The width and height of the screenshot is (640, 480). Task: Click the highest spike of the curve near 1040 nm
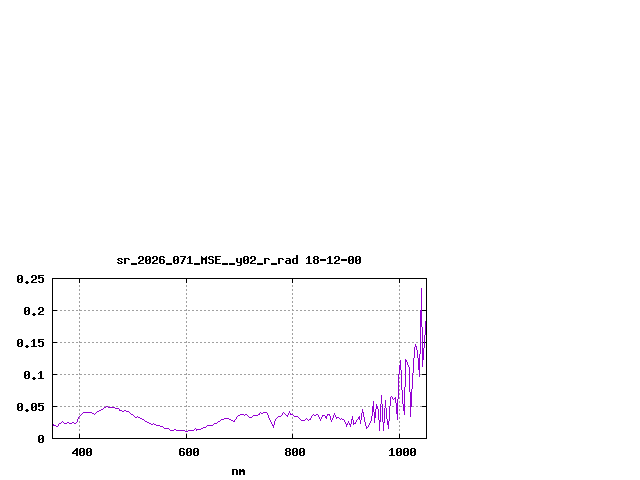421,289
